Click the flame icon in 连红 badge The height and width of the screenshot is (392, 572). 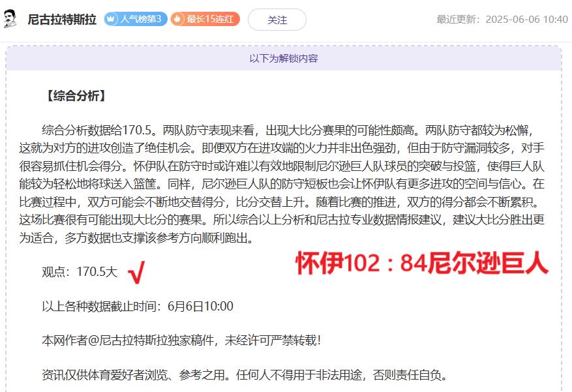[177, 19]
